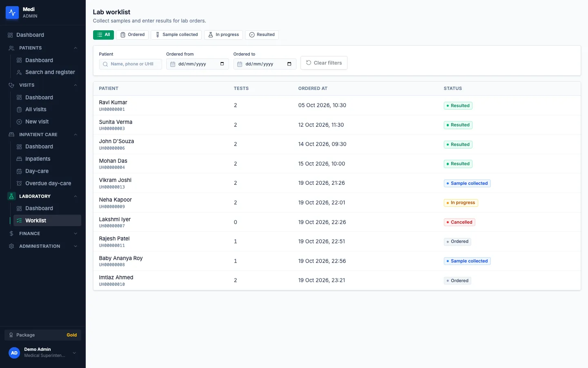Click the Search and register person icon

(x=19, y=72)
